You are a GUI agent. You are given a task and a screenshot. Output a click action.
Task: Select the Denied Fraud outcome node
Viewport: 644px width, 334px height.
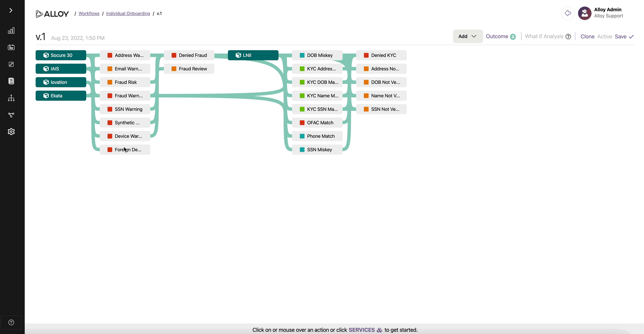(189, 55)
